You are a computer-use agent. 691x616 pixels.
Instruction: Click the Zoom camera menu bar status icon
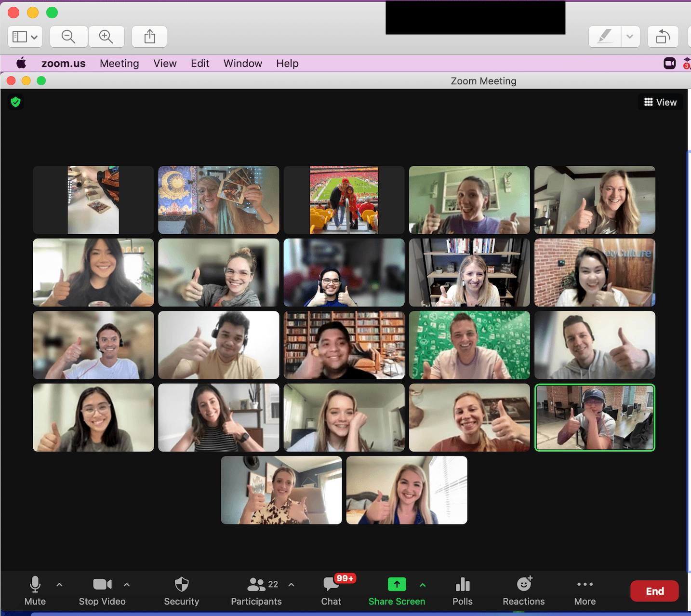point(670,63)
